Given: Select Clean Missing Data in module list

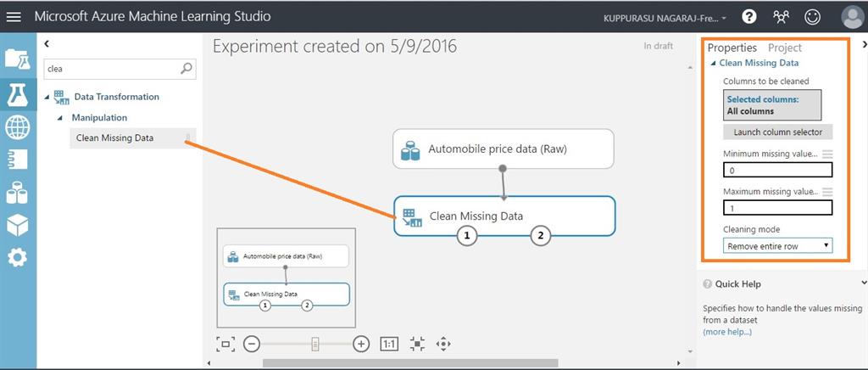Looking at the screenshot, I should click(x=132, y=138).
